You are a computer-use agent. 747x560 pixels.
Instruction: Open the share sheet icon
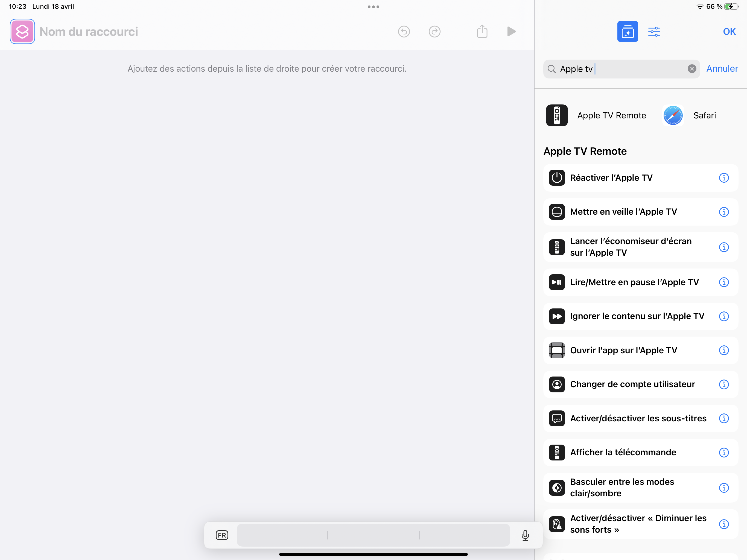(x=482, y=31)
